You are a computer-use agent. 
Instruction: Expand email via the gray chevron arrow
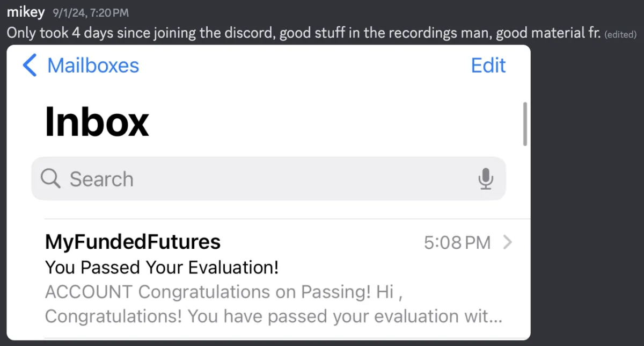pyautogui.click(x=507, y=243)
